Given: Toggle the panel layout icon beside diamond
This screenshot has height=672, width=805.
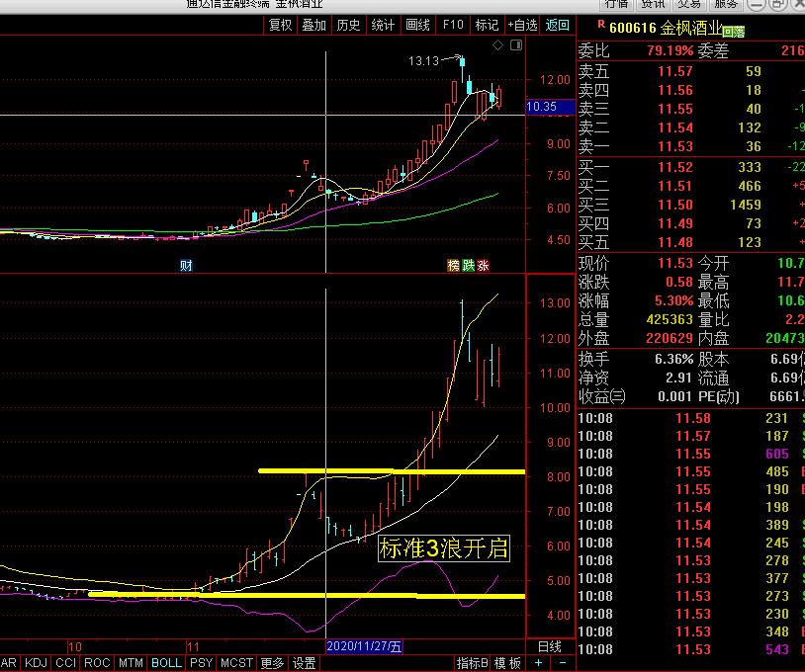Looking at the screenshot, I should (x=516, y=45).
